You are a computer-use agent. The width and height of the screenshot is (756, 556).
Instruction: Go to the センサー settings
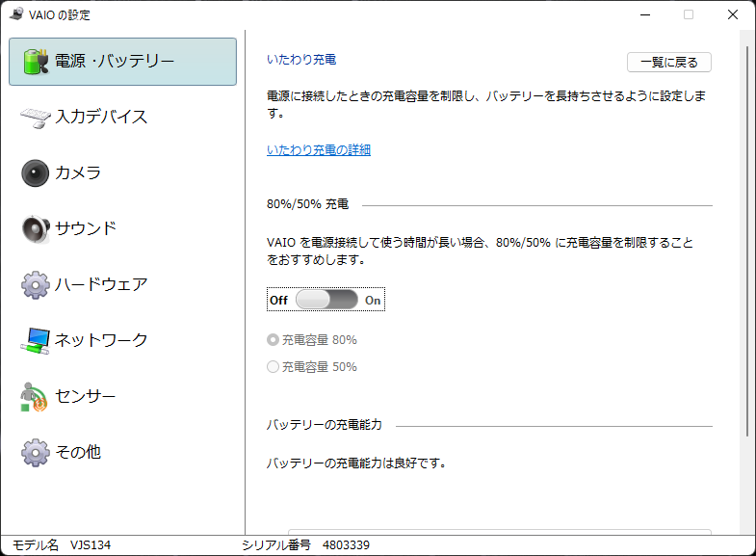coord(122,396)
